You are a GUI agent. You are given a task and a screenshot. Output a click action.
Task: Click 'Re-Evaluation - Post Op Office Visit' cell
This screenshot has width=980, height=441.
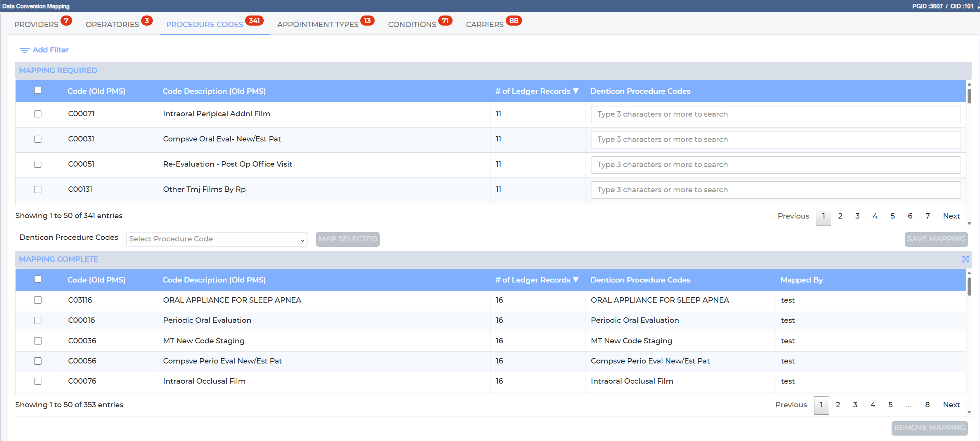click(x=324, y=164)
